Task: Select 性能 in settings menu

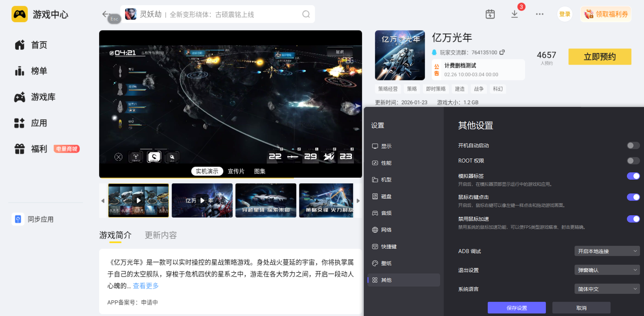Action: pyautogui.click(x=386, y=163)
